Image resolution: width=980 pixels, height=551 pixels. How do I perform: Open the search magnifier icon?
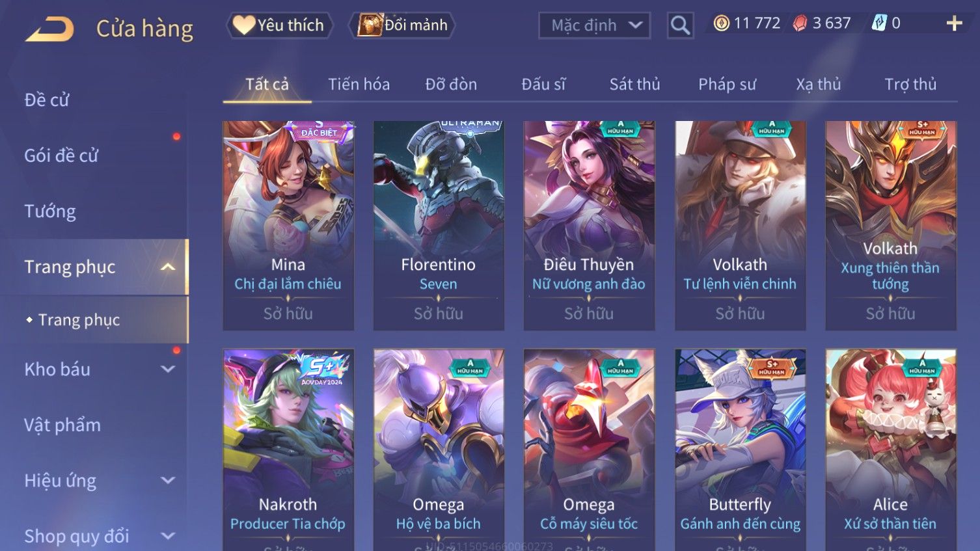(680, 25)
